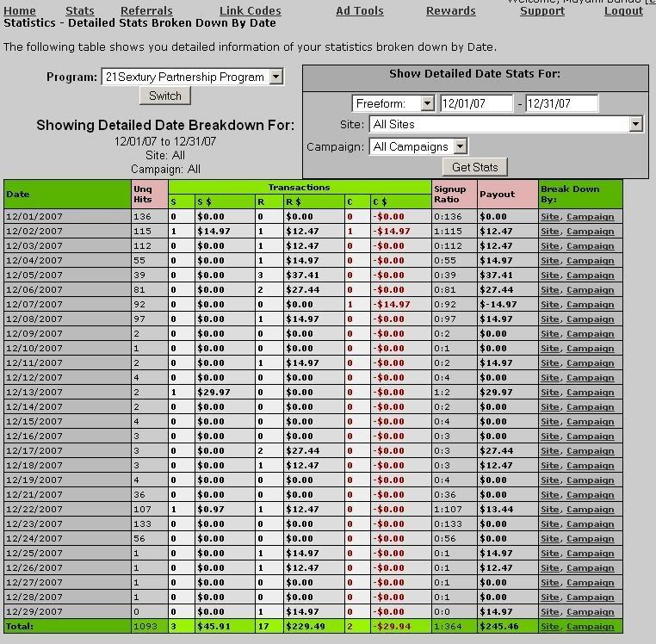This screenshot has width=656, height=644.
Task: Open Campaign breakdown for the Total row
Action: (x=590, y=627)
